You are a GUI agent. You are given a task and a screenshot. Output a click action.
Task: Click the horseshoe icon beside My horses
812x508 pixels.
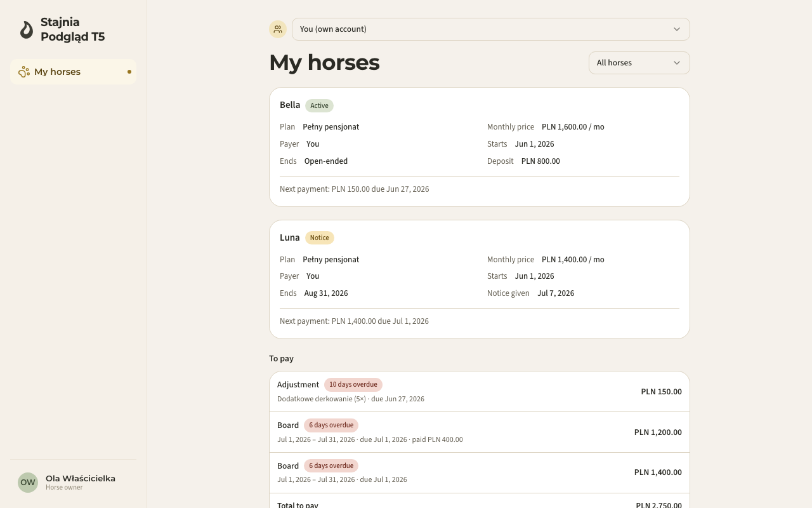click(24, 72)
